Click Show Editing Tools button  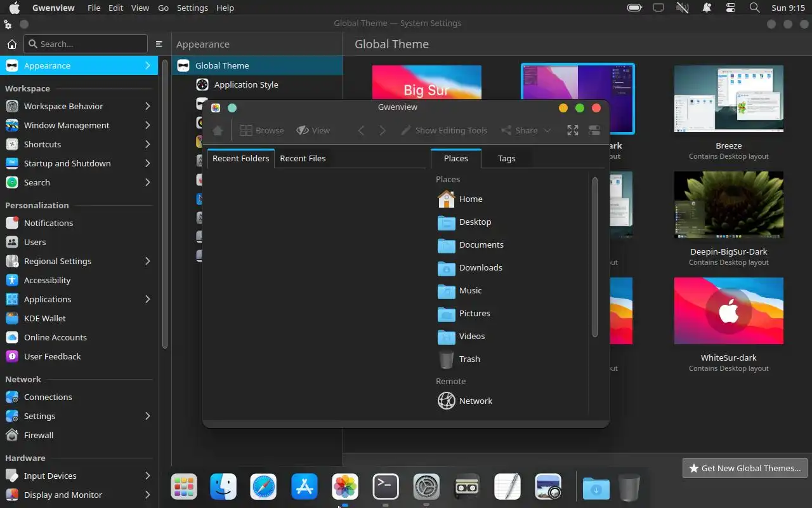pos(444,130)
